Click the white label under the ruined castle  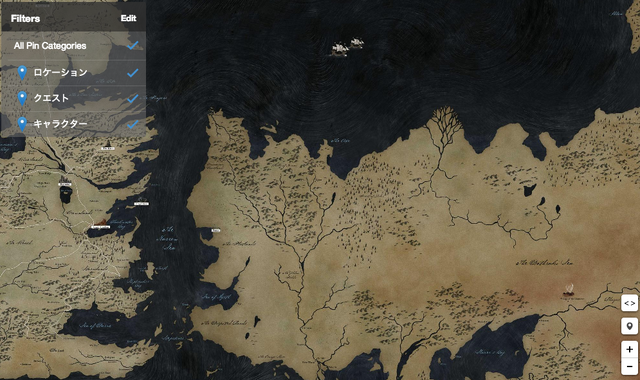[65, 185]
